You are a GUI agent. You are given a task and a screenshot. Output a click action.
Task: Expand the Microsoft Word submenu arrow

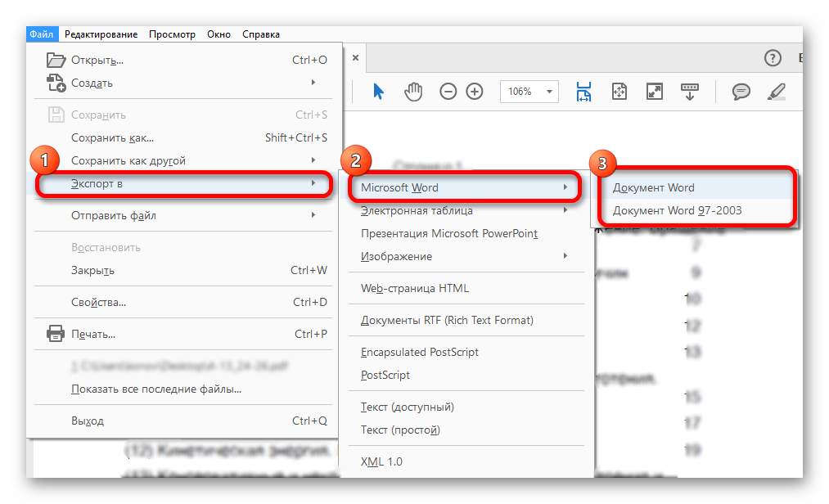point(565,187)
